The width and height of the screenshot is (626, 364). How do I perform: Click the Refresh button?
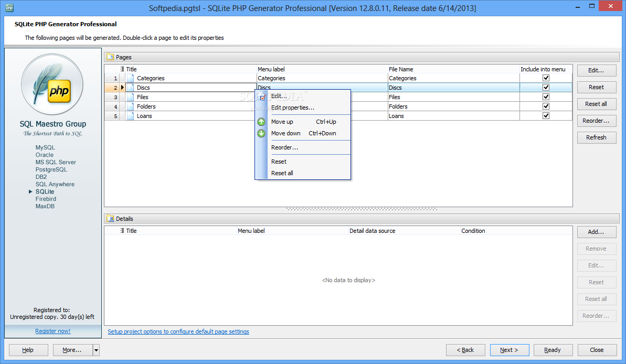(x=597, y=137)
